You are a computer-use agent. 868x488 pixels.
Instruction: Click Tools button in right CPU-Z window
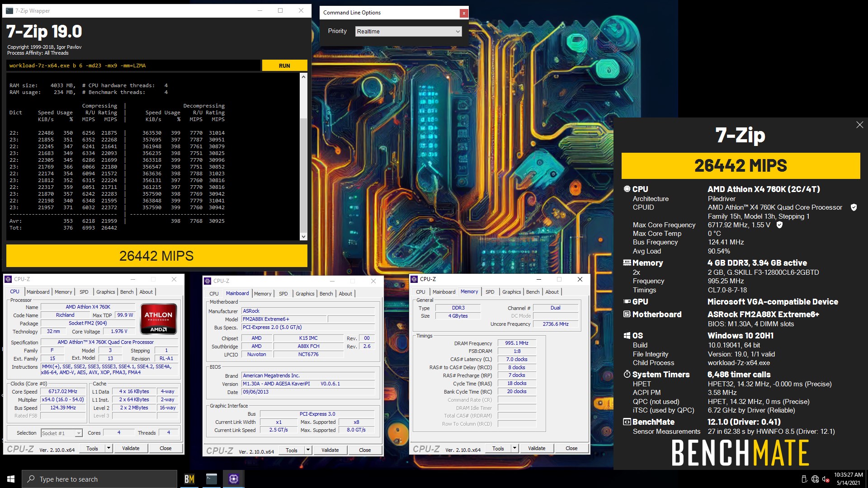pos(498,448)
